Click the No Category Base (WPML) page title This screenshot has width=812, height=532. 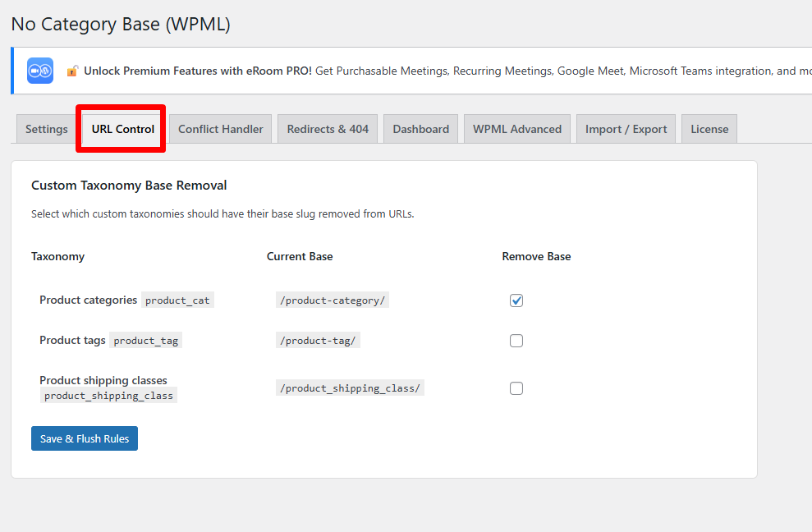pyautogui.click(x=121, y=25)
